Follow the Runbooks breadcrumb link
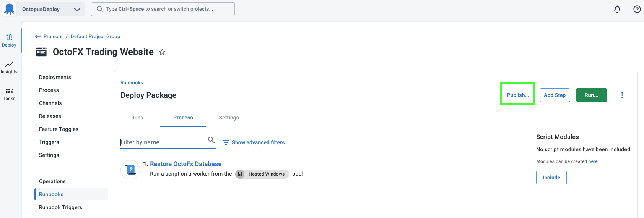 tap(132, 82)
